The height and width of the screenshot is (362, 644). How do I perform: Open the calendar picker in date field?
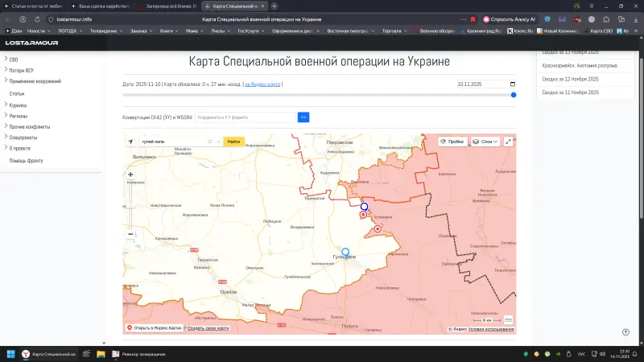(513, 84)
